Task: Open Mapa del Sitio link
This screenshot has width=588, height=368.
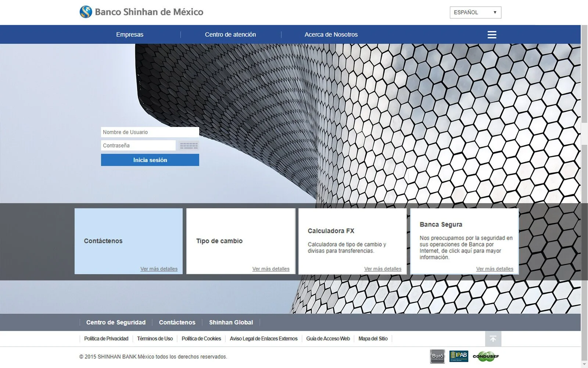Action: tap(373, 339)
